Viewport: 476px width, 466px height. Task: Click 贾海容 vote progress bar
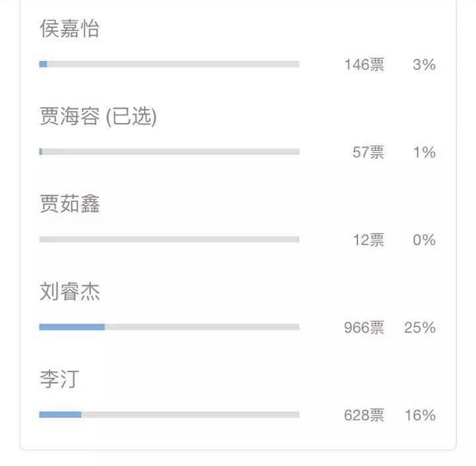click(169, 152)
